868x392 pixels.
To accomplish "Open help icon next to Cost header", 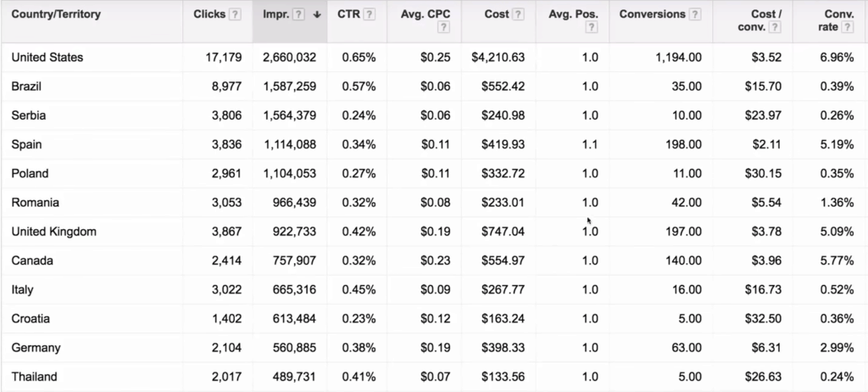I will pyautogui.click(x=518, y=14).
